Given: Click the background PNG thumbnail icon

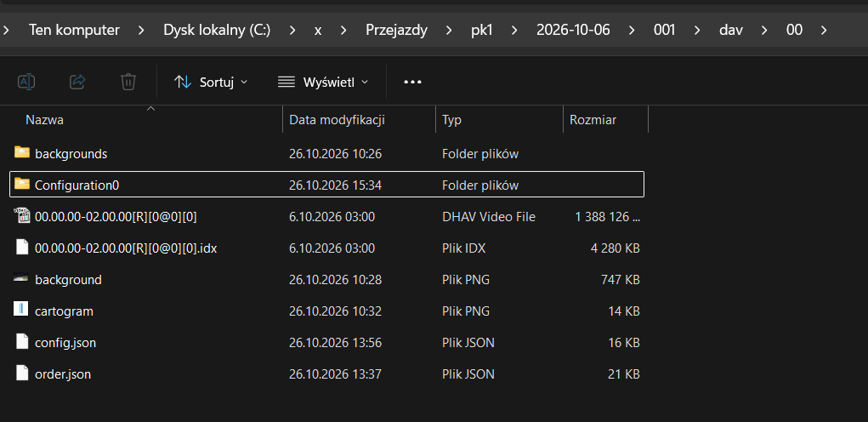Looking at the screenshot, I should click(21, 278).
